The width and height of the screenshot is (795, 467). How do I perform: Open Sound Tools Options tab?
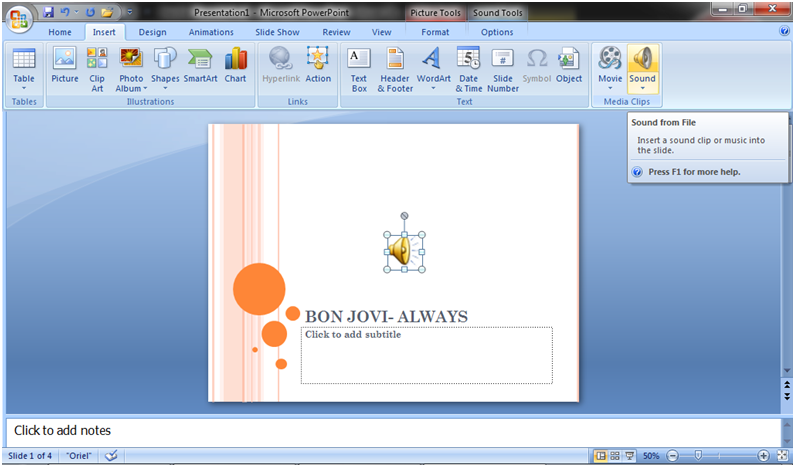coord(497,32)
